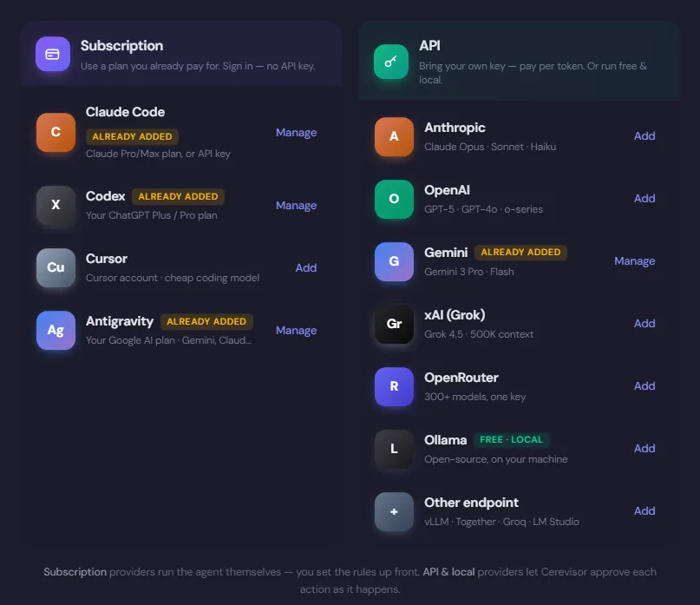
Task: Click 'Gemini 3 Pro · Flash' text
Action: pos(469,272)
